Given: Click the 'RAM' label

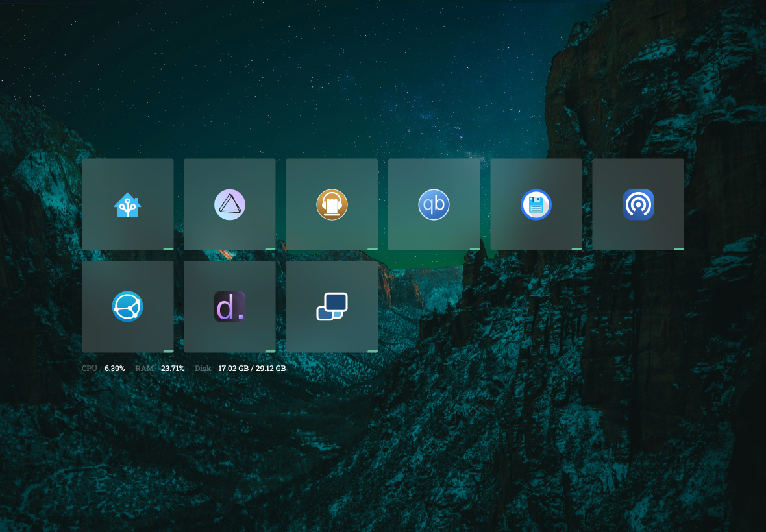Looking at the screenshot, I should pos(144,369).
